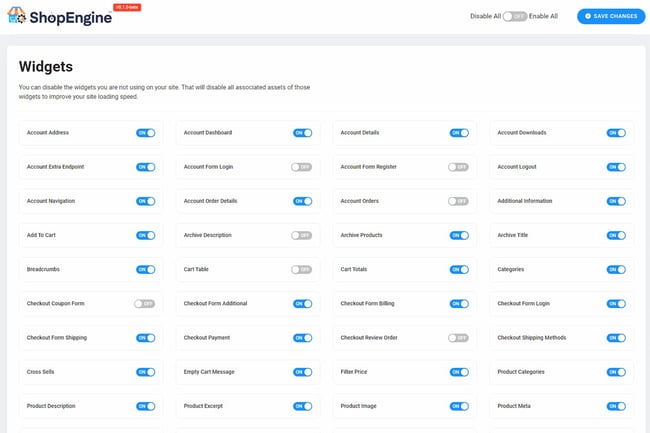Enable the Account Form Login widget

click(302, 167)
